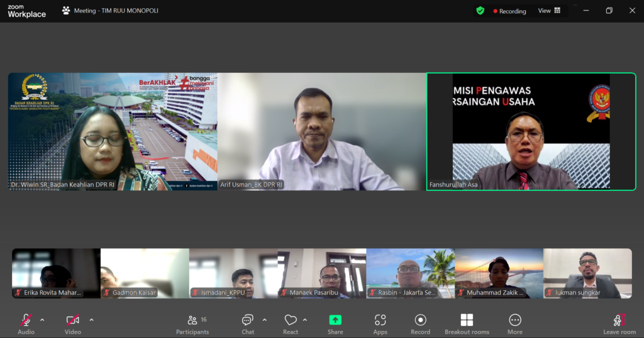Open the View layout menu
This screenshot has height=338, width=644.
[549, 11]
